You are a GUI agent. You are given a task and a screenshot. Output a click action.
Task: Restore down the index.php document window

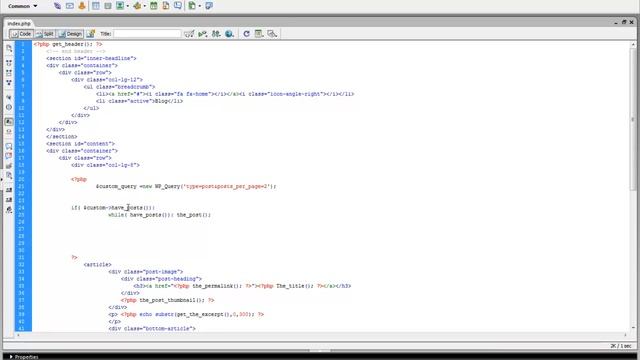pos(624,22)
